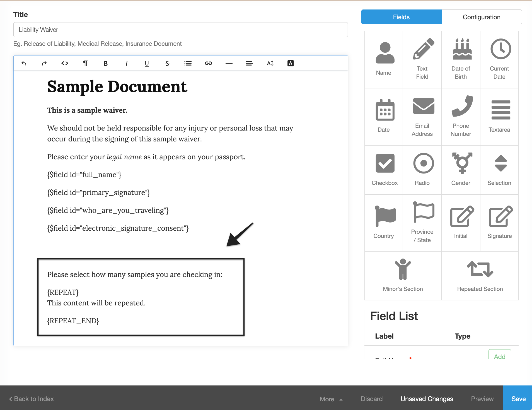Add a Name field
Viewport: 532px width, 410px height.
click(384, 59)
